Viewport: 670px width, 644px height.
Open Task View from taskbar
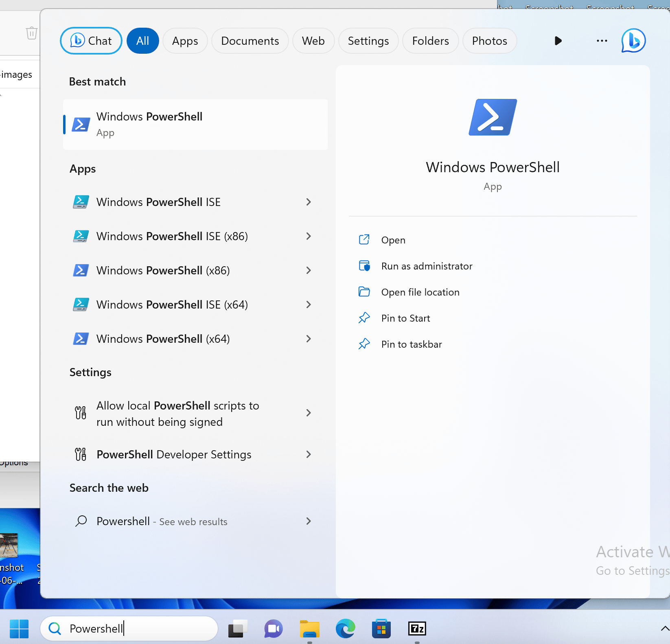click(238, 629)
